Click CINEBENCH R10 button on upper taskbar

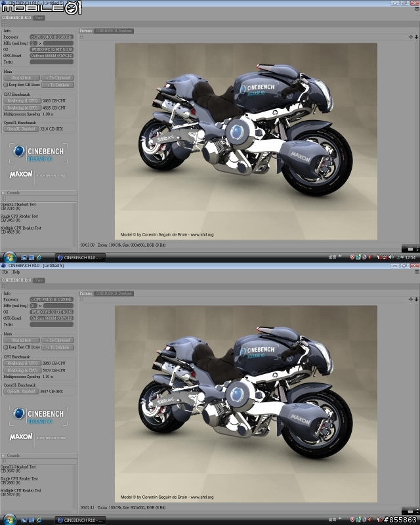click(x=80, y=257)
